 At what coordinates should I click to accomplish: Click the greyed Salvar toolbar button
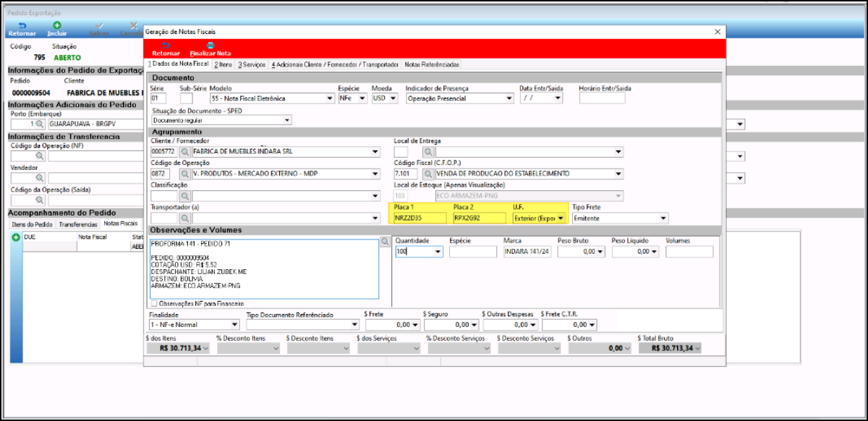tap(99, 30)
